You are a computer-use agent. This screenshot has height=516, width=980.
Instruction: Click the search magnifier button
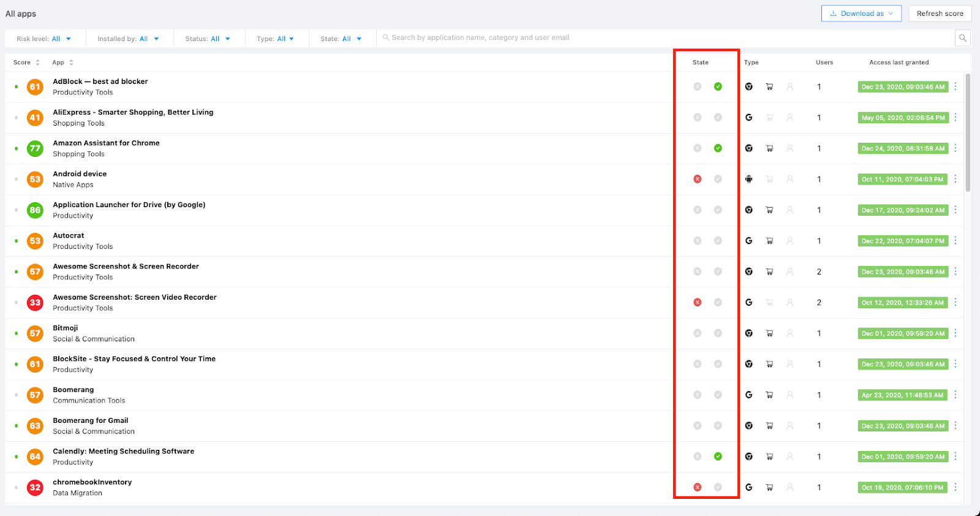click(x=962, y=38)
